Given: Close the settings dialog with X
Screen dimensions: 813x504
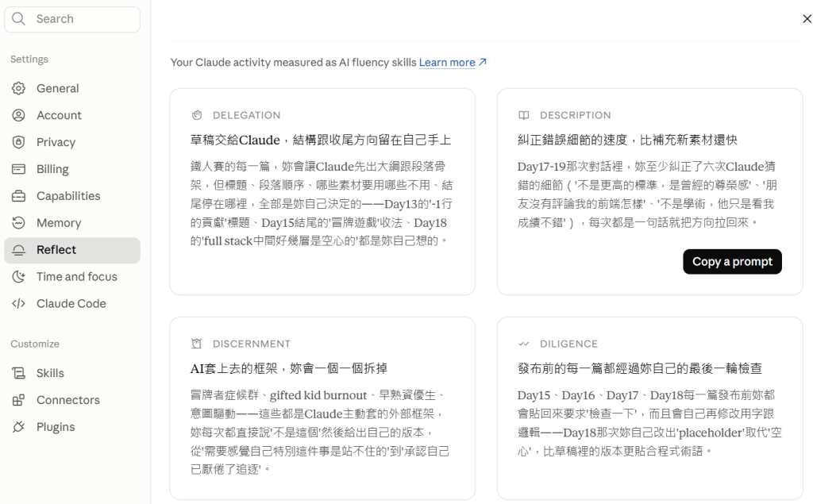Looking at the screenshot, I should [807, 19].
